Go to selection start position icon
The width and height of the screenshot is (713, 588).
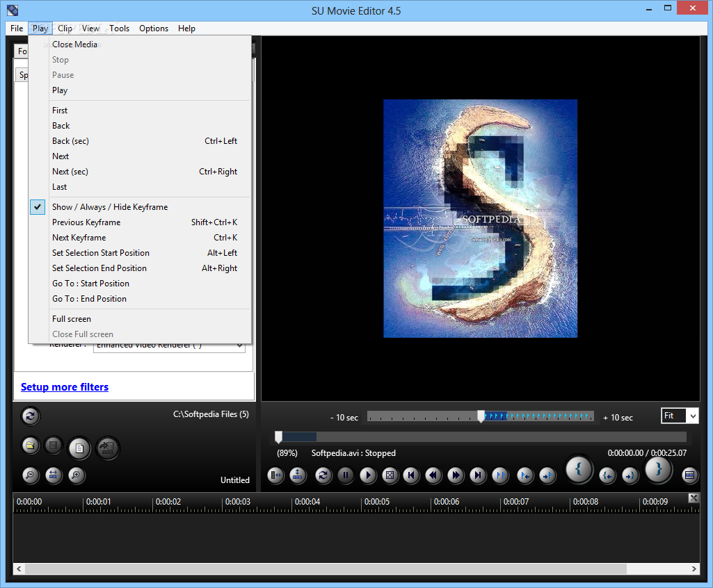tap(607, 475)
